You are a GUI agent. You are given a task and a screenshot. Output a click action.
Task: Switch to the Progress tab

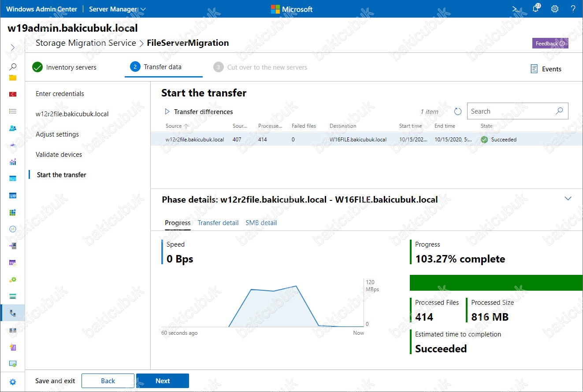coord(178,223)
